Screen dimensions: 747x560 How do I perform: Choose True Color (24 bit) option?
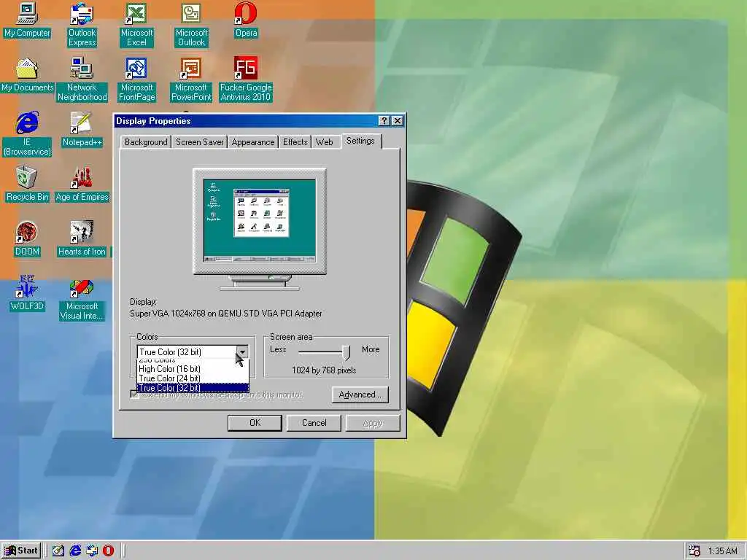point(193,378)
